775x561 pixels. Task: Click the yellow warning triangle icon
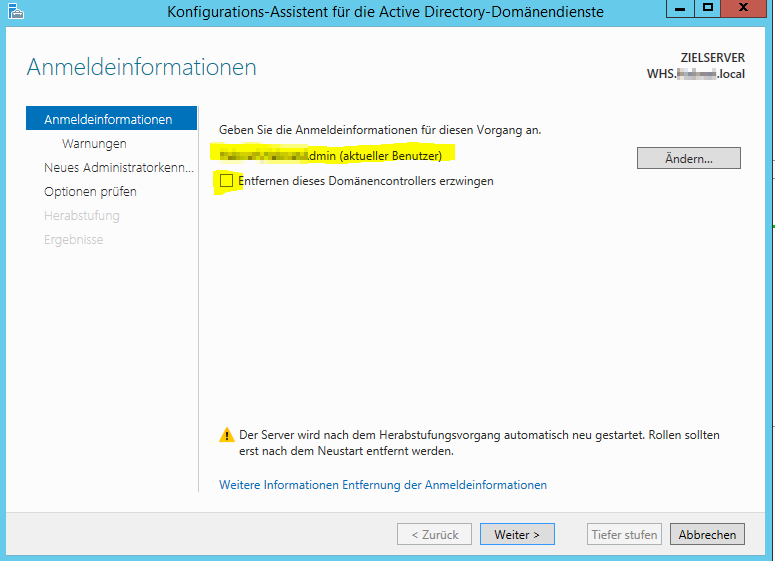coord(226,436)
